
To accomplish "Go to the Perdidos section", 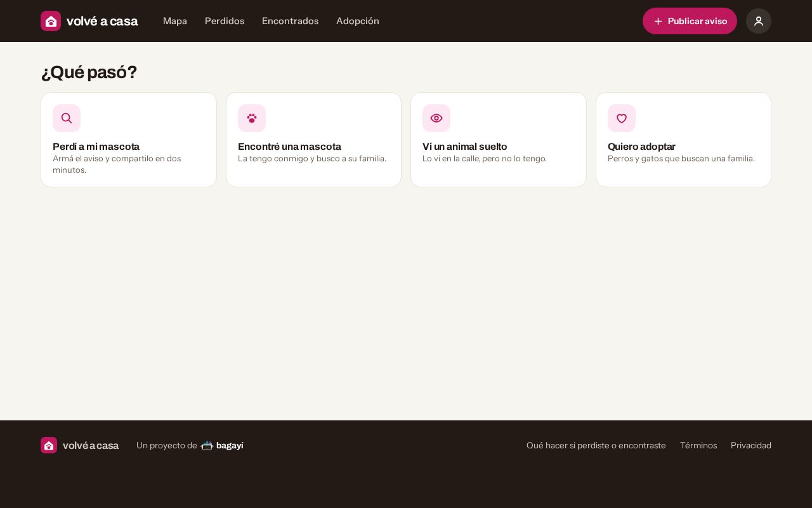I will click(225, 21).
